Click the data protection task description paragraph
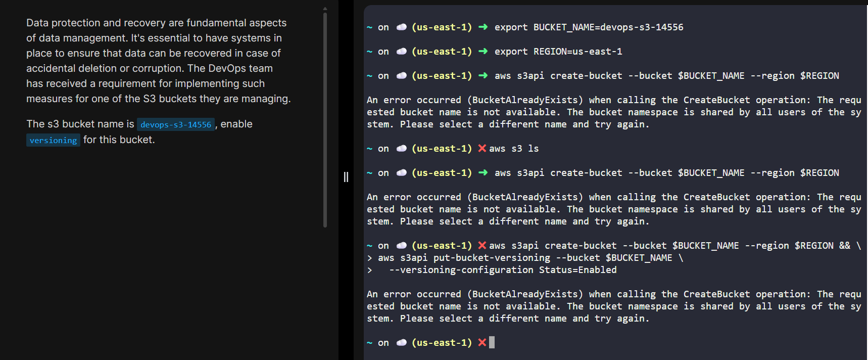868x360 pixels. click(159, 61)
